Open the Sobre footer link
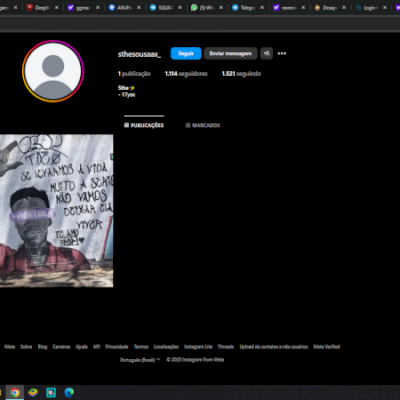Screen dimensions: 400x400 pyautogui.click(x=26, y=347)
